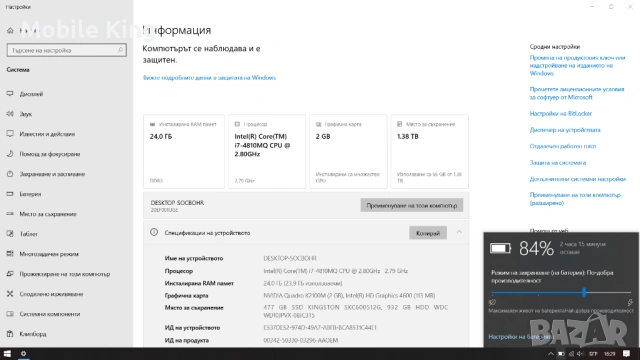Open the Device Manager link
The width and height of the screenshot is (640, 360).
pyautogui.click(x=565, y=130)
